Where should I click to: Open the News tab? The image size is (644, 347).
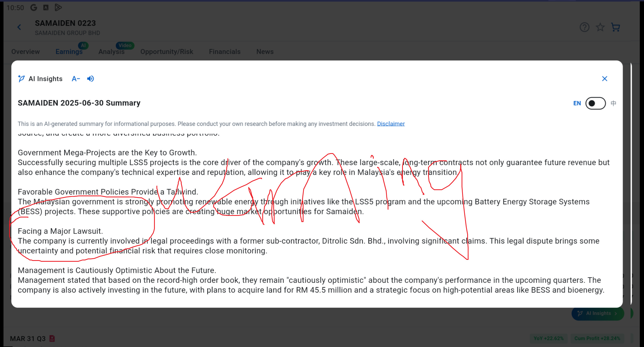coord(265,51)
